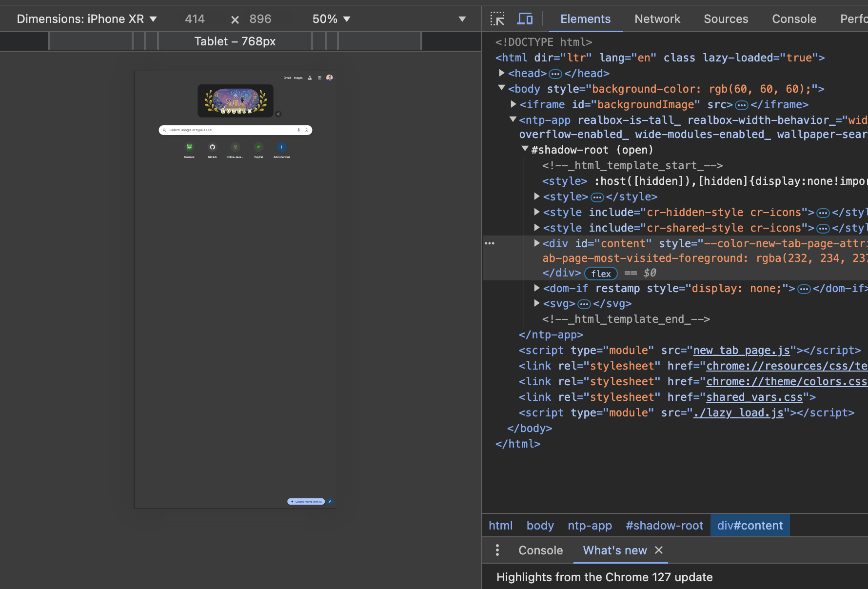868x589 pixels.
Task: Open the Google account avatar
Action: (330, 78)
